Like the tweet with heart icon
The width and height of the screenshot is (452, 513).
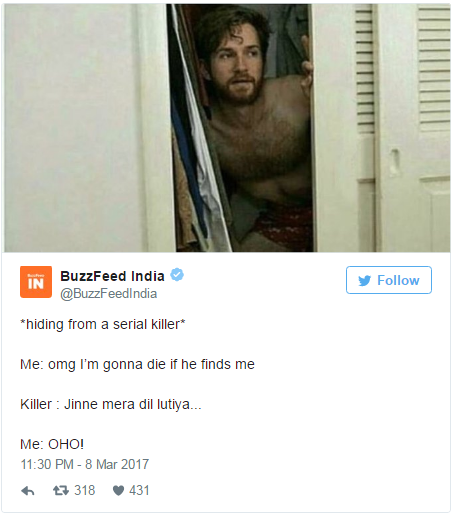coord(118,491)
